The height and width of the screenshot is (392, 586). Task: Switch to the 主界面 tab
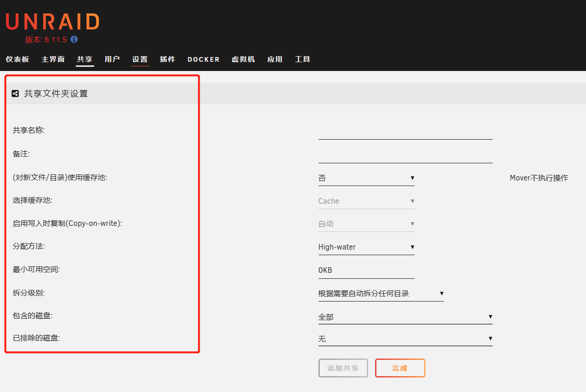[53, 59]
